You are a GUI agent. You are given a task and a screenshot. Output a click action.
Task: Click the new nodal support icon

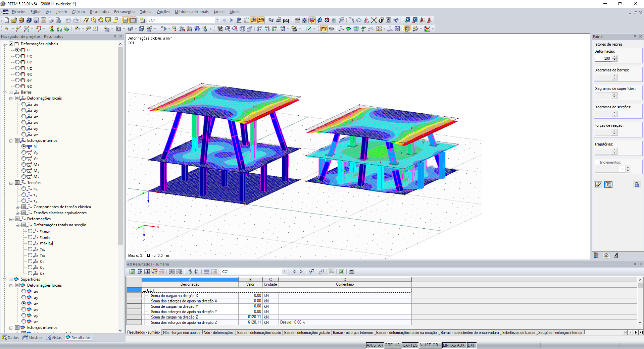[51, 29]
